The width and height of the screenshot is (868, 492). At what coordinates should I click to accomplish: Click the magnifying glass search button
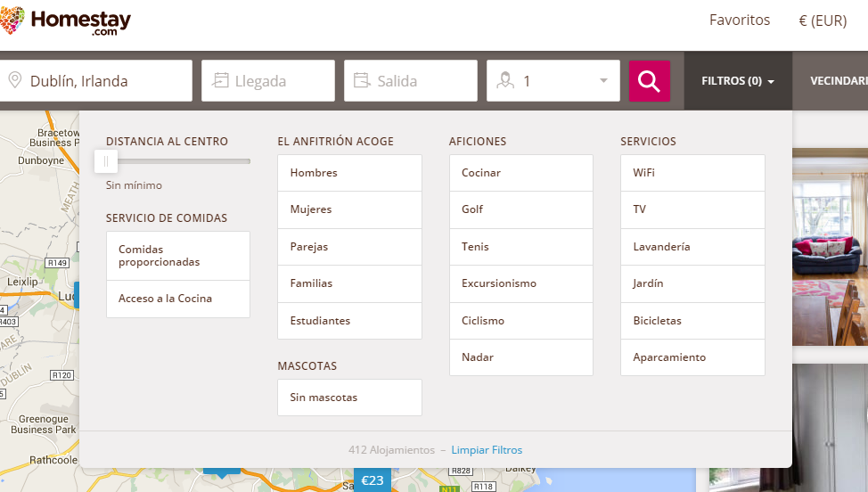click(x=649, y=81)
